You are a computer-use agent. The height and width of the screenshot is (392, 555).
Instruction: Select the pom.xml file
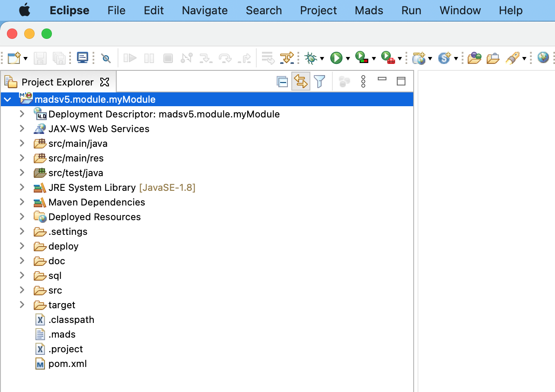coord(67,364)
